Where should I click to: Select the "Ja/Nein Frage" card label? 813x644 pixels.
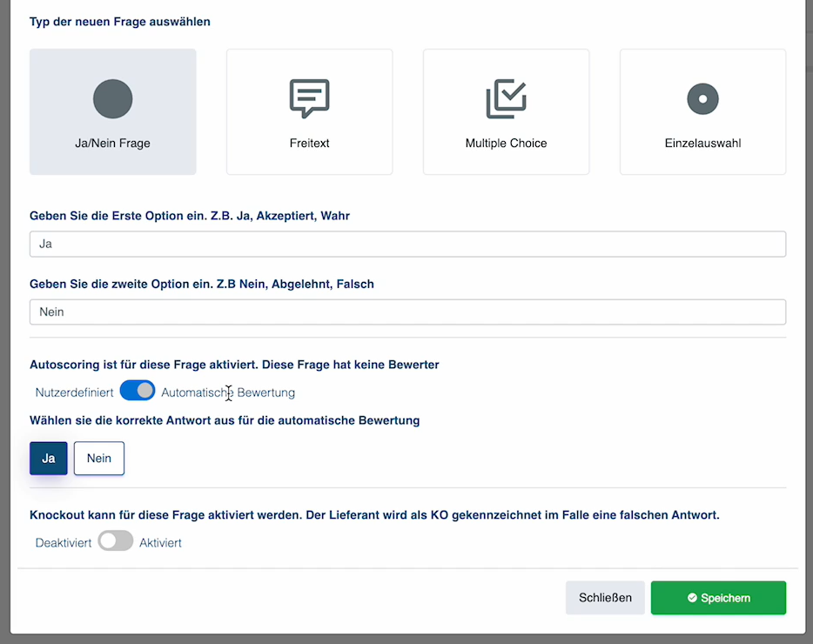[x=113, y=144]
